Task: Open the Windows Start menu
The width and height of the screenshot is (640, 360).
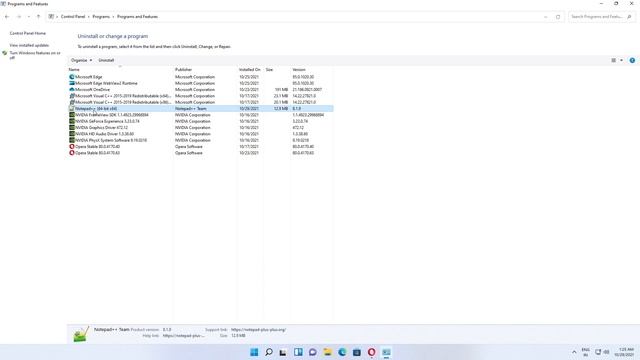Action: tap(254, 352)
